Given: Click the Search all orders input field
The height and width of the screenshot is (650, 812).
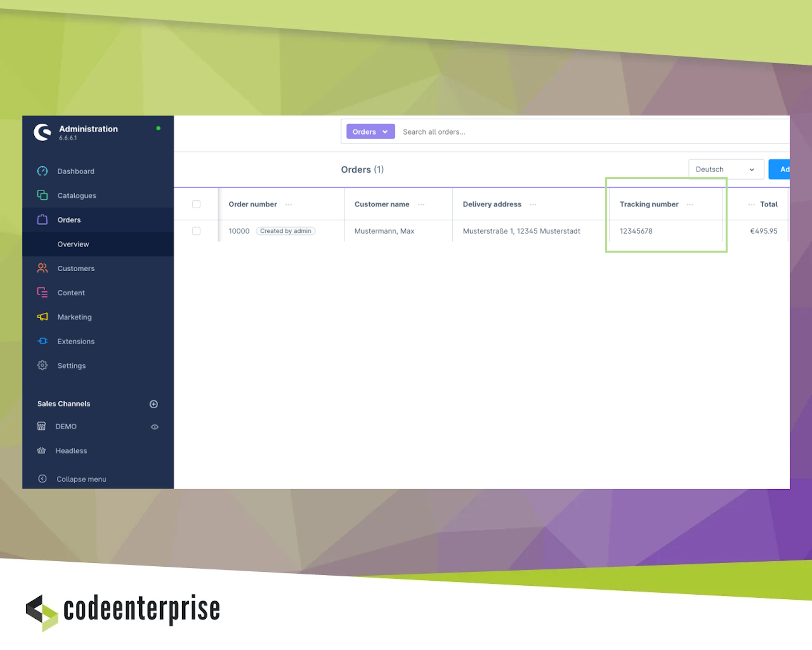Looking at the screenshot, I should pyautogui.click(x=591, y=131).
